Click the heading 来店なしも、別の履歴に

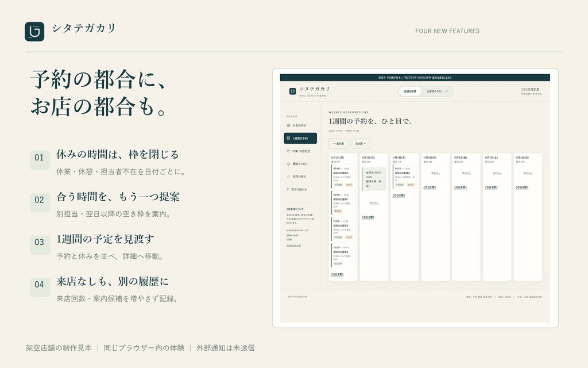[x=113, y=282]
